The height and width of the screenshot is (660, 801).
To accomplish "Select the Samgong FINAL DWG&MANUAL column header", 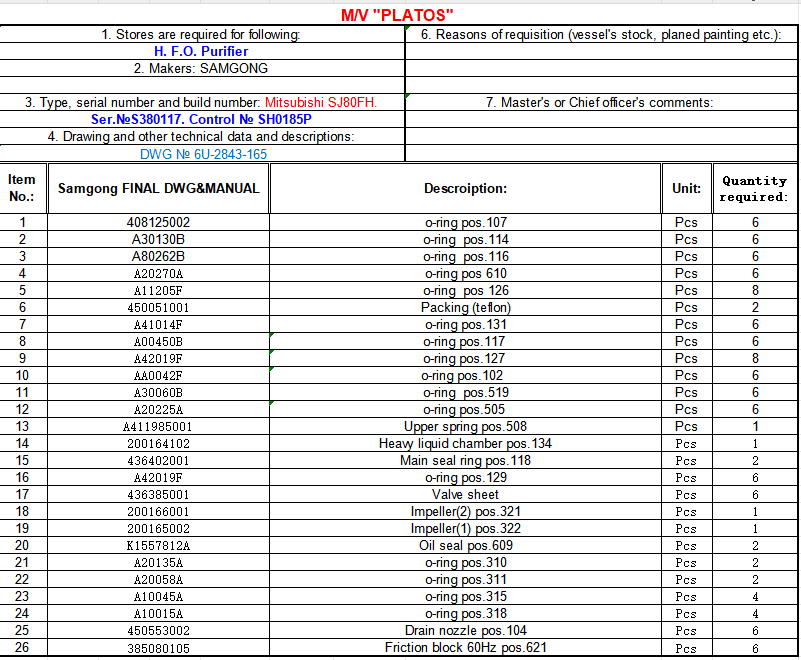I will [x=158, y=188].
